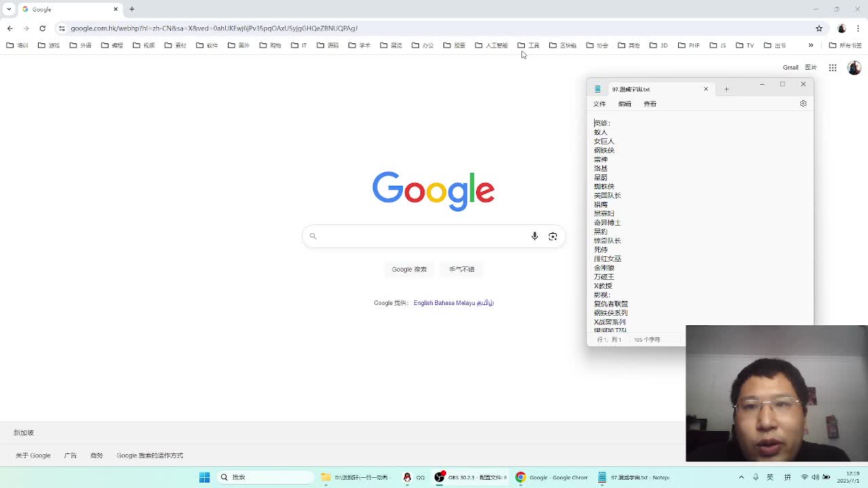Open the Gmail link
868x488 pixels.
[x=791, y=68]
